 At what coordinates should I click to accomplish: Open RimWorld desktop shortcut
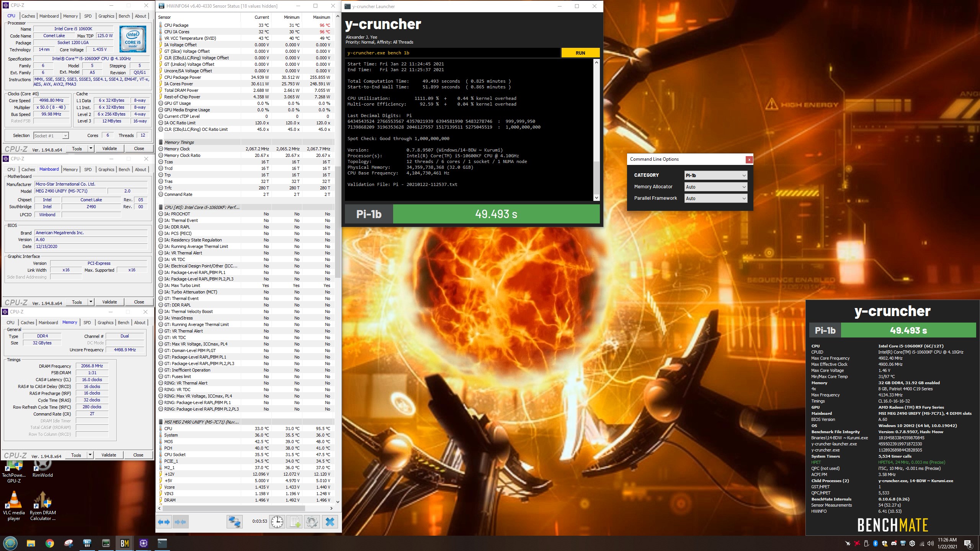click(x=42, y=468)
